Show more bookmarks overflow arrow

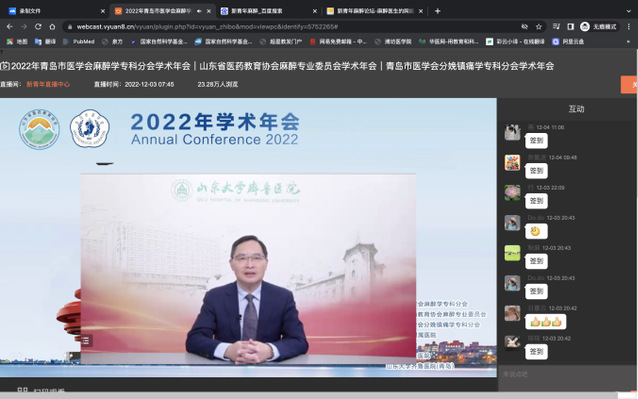tap(629, 41)
